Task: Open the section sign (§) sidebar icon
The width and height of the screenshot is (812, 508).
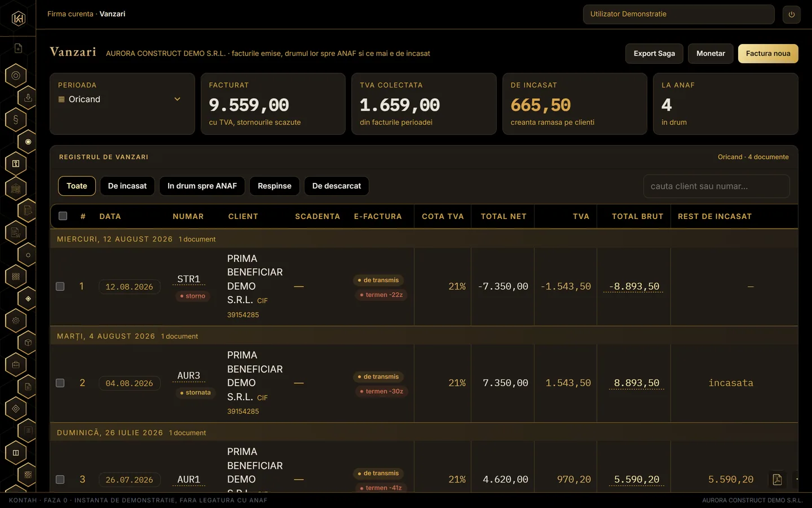Action: [x=16, y=120]
